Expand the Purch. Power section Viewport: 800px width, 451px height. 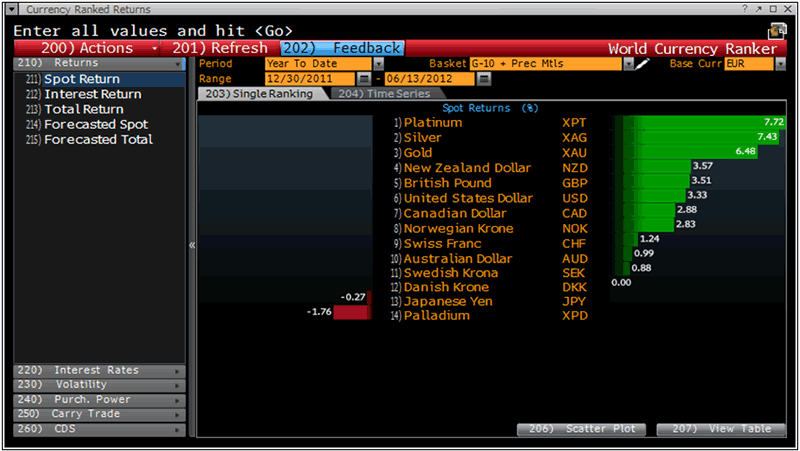tap(99, 399)
